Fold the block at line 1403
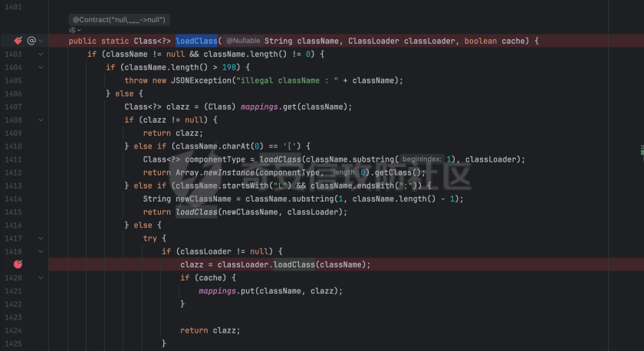This screenshot has height=351, width=644. 41,54
